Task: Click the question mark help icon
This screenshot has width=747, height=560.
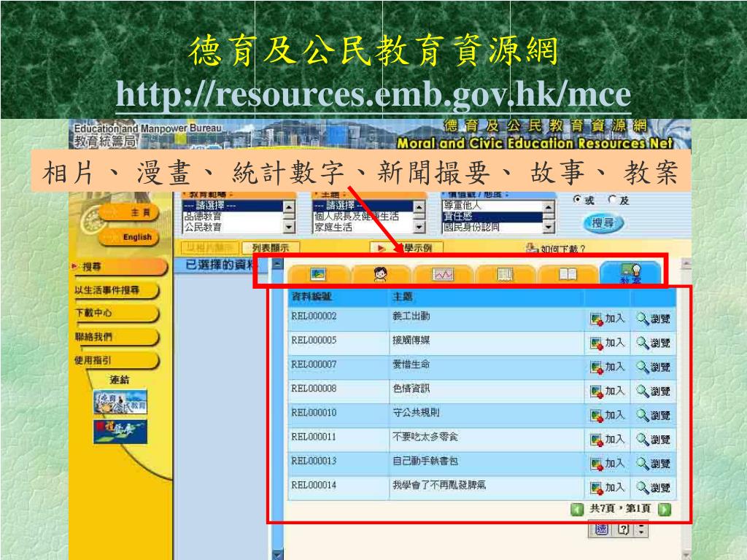Action: coord(624,529)
